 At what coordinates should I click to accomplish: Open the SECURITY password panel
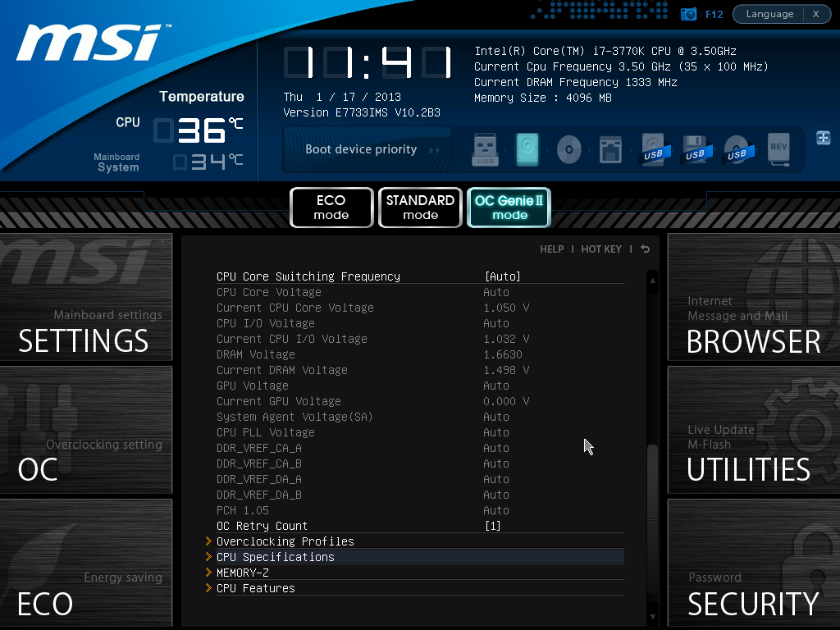click(x=754, y=563)
